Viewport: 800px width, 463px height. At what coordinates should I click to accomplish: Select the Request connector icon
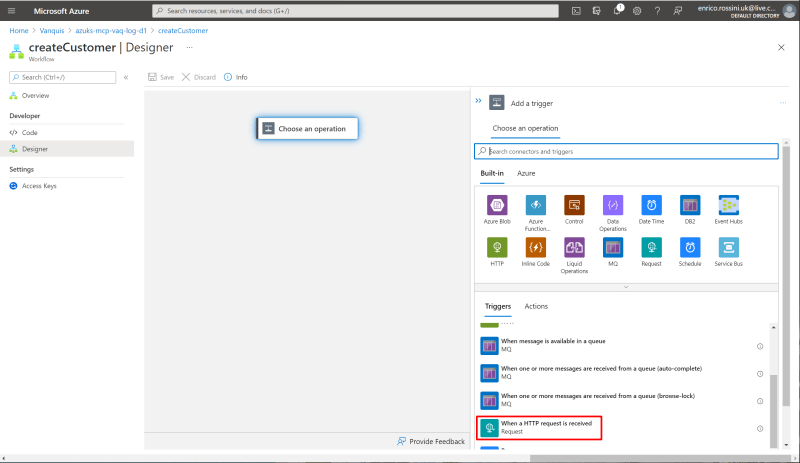tap(652, 248)
